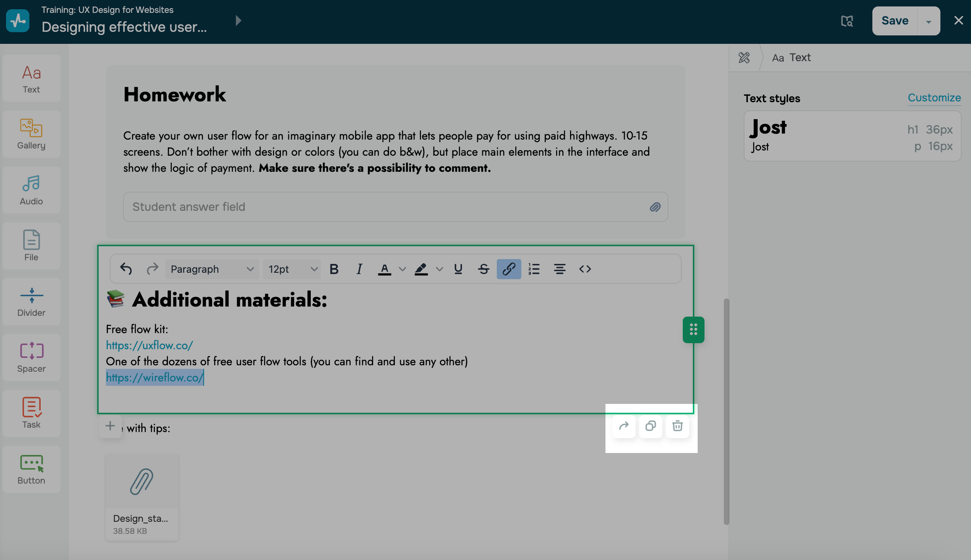Open the 12pt font size dropdown
The width and height of the screenshot is (971, 560).
click(292, 269)
